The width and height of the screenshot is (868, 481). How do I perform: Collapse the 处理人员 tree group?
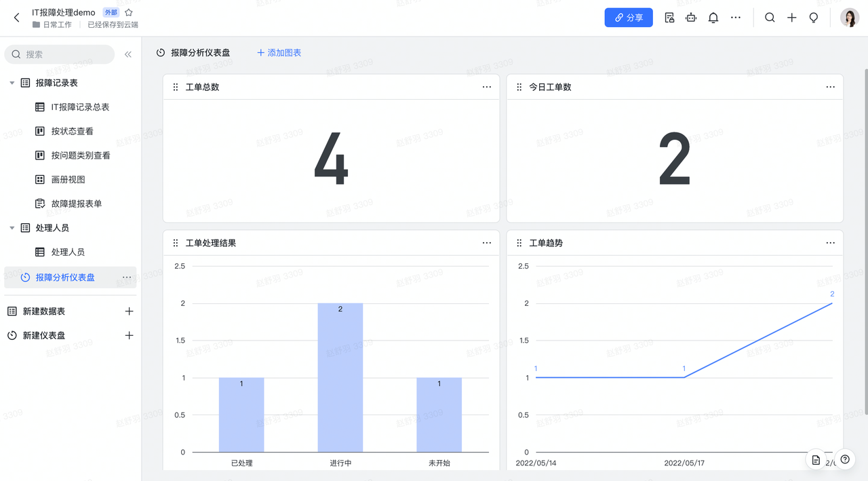point(12,228)
